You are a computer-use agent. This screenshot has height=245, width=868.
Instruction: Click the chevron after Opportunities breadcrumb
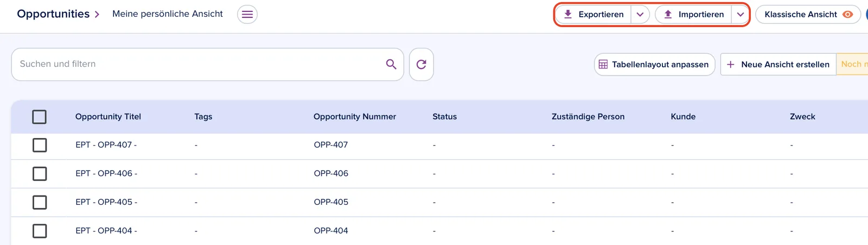click(97, 15)
